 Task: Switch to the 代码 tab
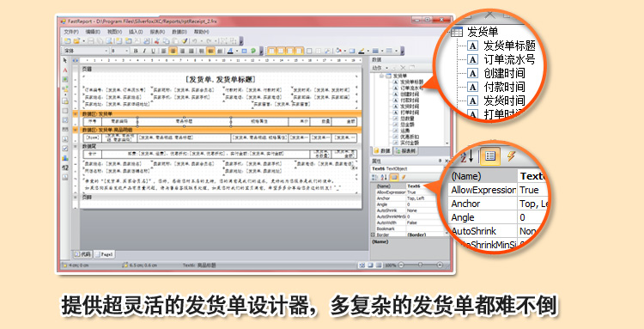pyautogui.click(x=83, y=254)
